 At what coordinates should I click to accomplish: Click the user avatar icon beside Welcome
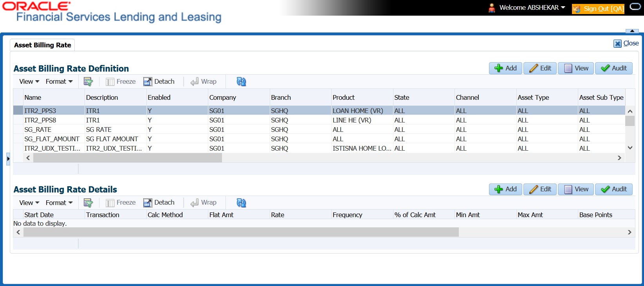pos(492,8)
